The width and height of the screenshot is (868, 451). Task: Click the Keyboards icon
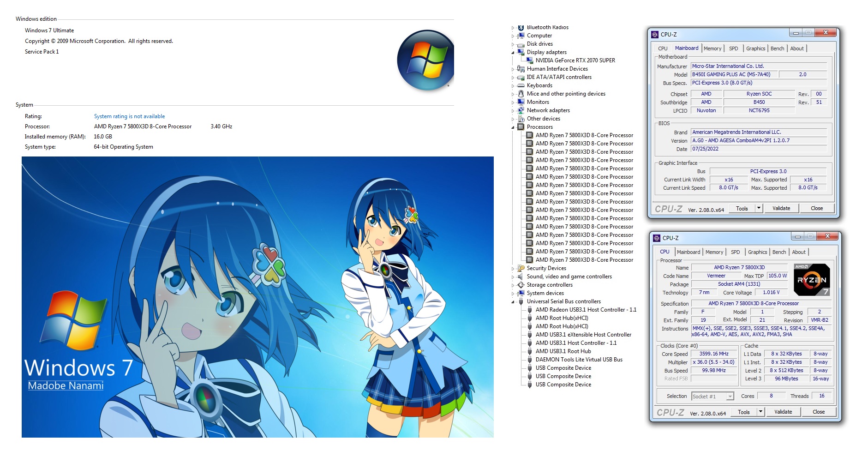(x=521, y=85)
